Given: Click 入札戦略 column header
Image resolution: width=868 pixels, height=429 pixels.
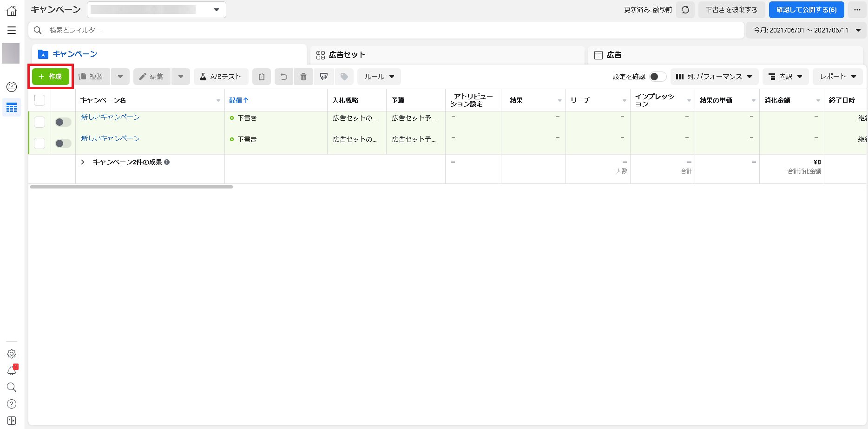Looking at the screenshot, I should point(345,100).
